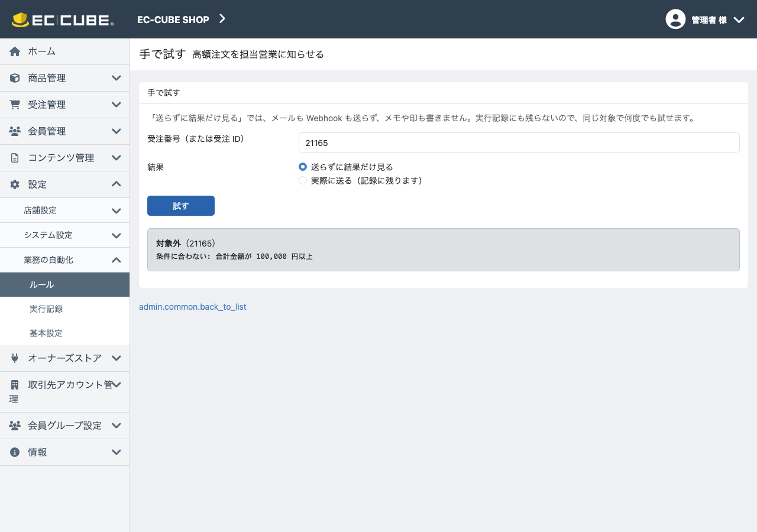Viewport: 757px width, 532px height.
Task: Click the plug icon for オーナーズストア
Action: [x=15, y=358]
